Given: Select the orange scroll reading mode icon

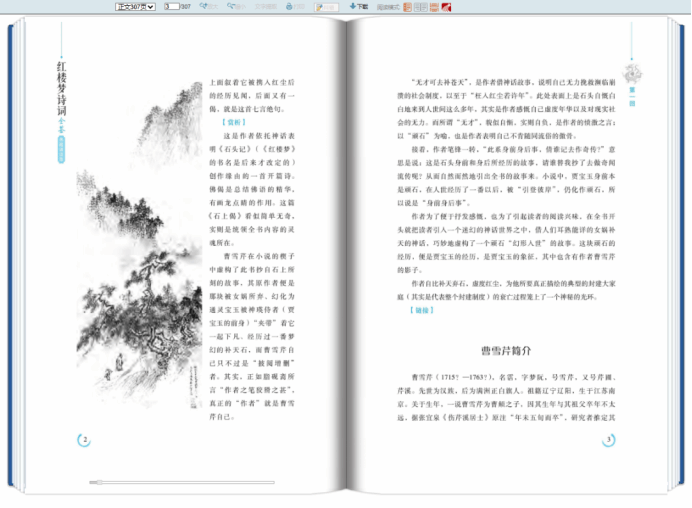Looking at the screenshot, I should pos(434,7).
